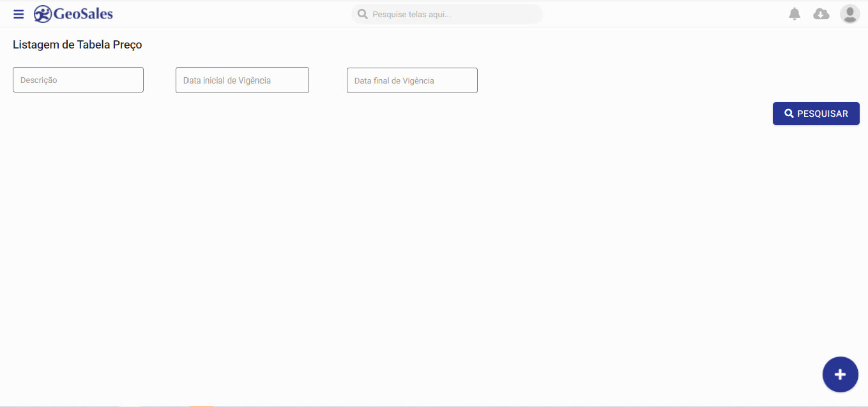
Task: Select the Data inicial de Vigência field
Action: (242, 80)
